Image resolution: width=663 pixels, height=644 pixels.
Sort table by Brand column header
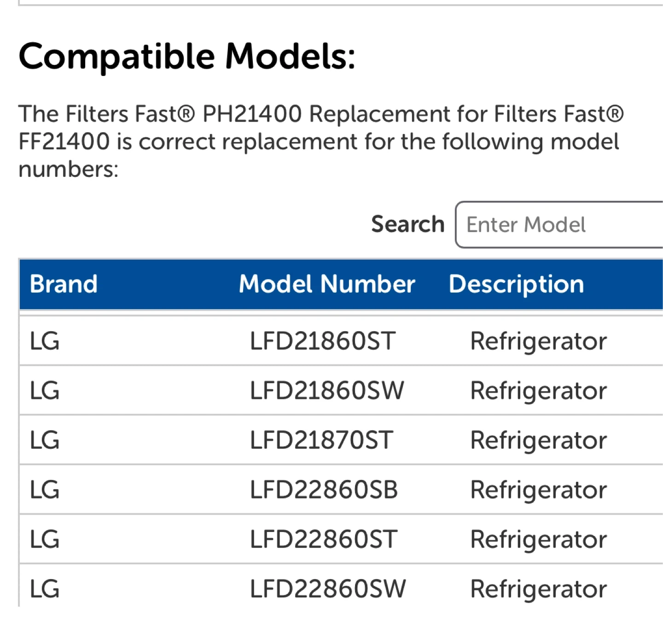(x=64, y=284)
